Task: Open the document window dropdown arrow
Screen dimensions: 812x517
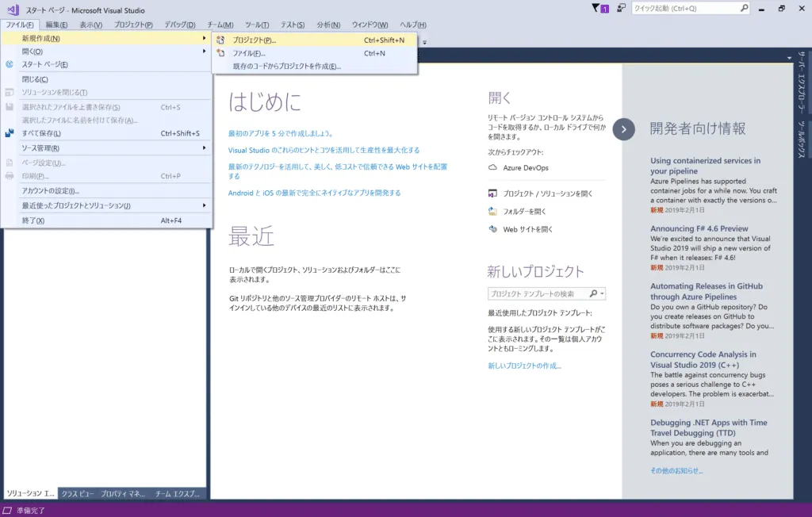Action: pos(789,58)
